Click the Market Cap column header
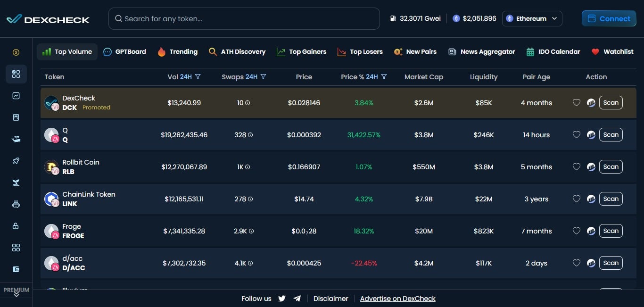 [x=424, y=77]
